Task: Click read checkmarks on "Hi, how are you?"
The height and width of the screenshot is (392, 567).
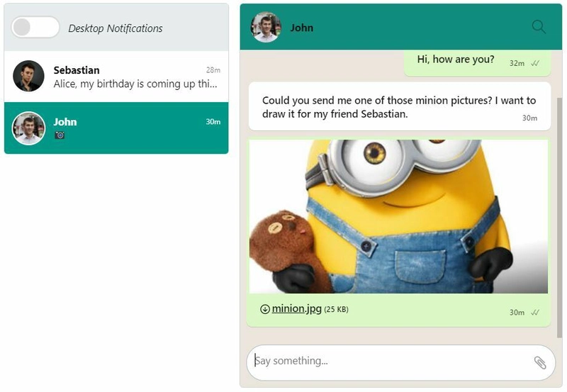Action: (x=535, y=63)
